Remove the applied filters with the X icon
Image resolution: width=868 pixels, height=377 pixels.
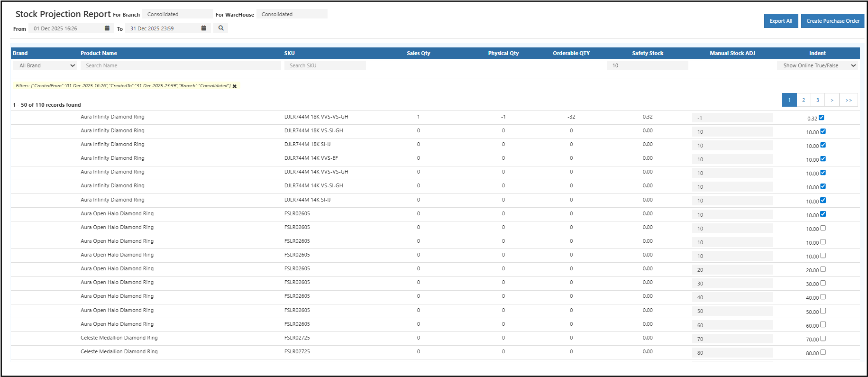coord(235,86)
